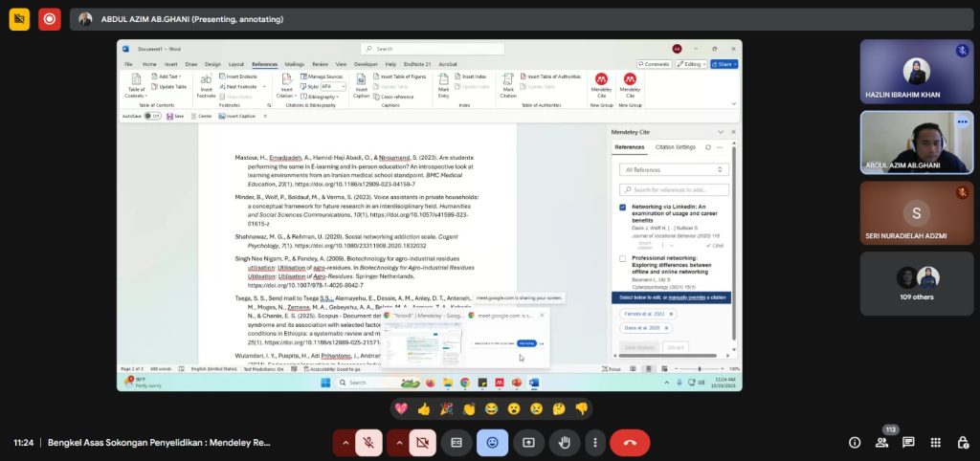
Task: Toggle the microphone mute button in Meet
Action: (x=368, y=443)
